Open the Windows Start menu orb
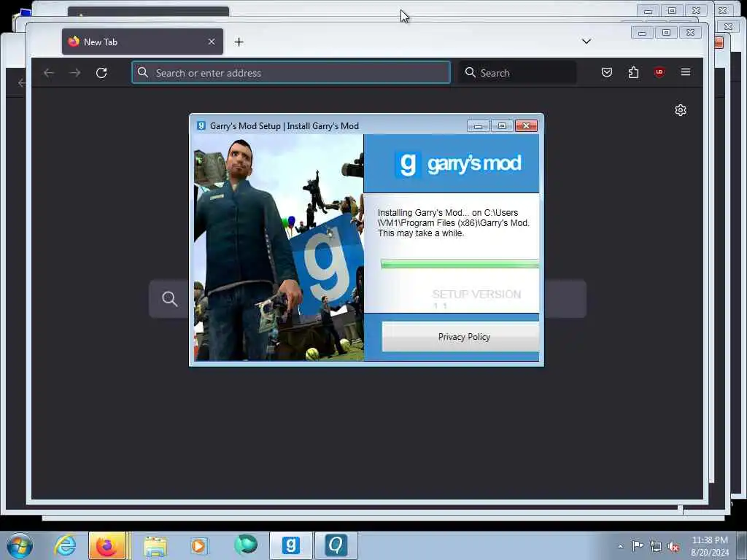 (x=19, y=545)
